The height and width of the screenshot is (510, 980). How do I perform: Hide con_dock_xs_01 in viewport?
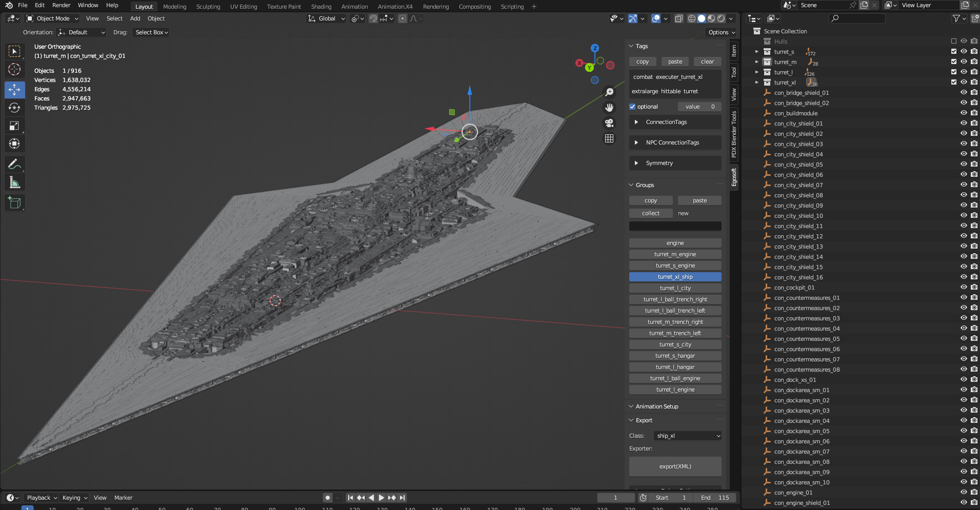coord(964,379)
